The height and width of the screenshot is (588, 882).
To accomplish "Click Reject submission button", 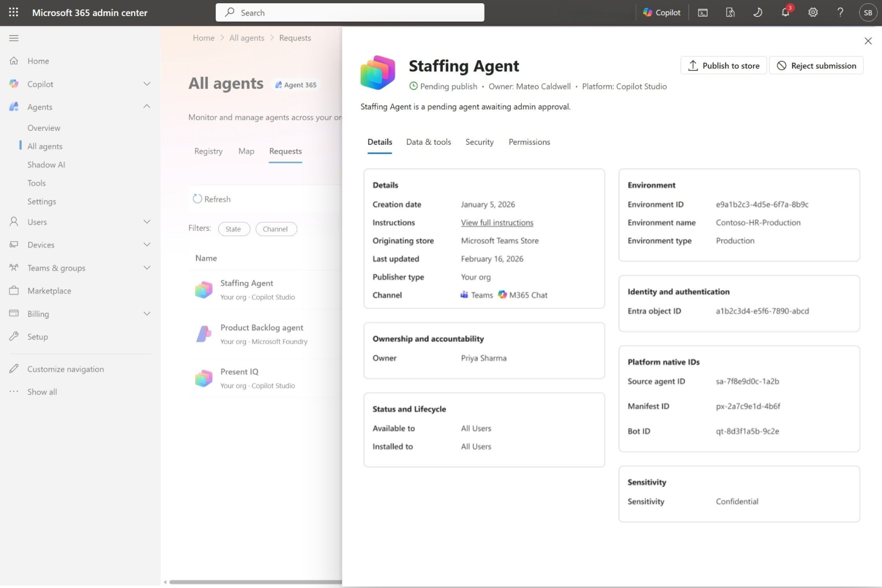I will click(816, 66).
